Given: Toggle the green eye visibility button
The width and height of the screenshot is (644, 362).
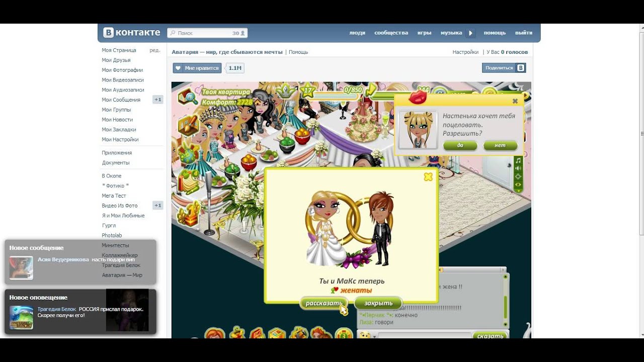Looking at the screenshot, I should (x=518, y=185).
